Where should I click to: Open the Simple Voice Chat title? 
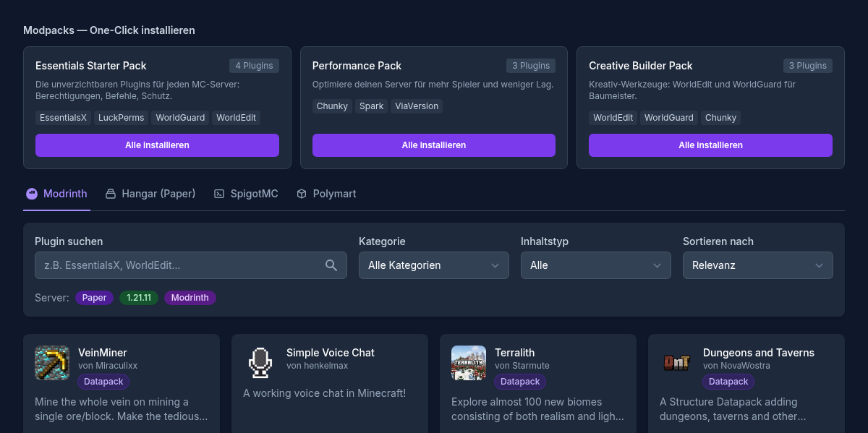(331, 353)
